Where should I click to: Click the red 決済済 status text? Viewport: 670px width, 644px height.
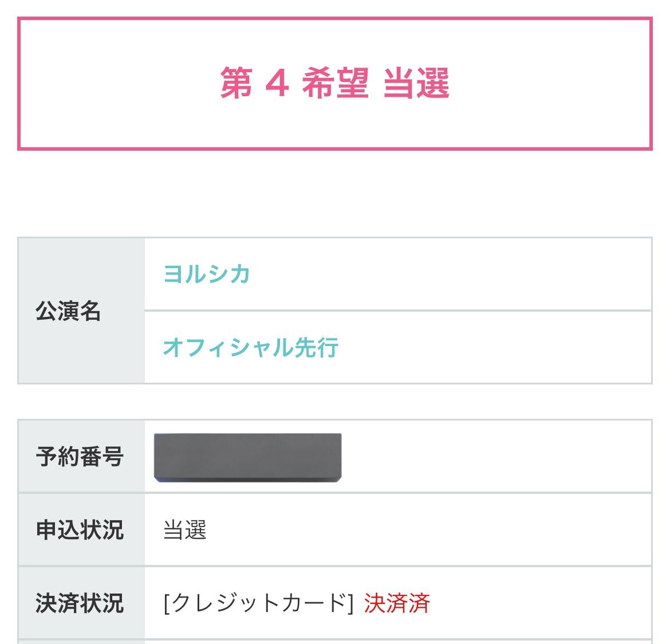397,603
